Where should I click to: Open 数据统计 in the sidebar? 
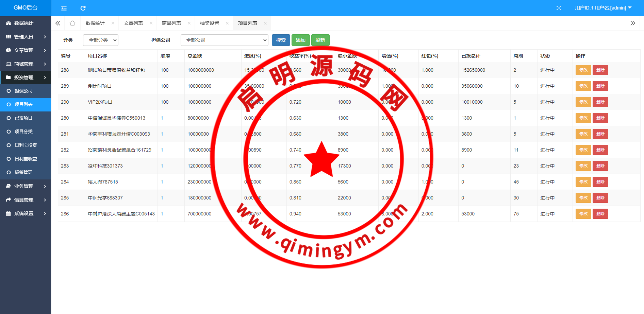point(23,23)
